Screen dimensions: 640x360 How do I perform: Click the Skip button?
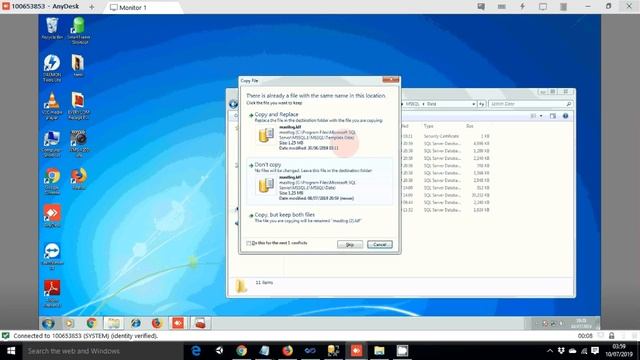click(x=350, y=244)
